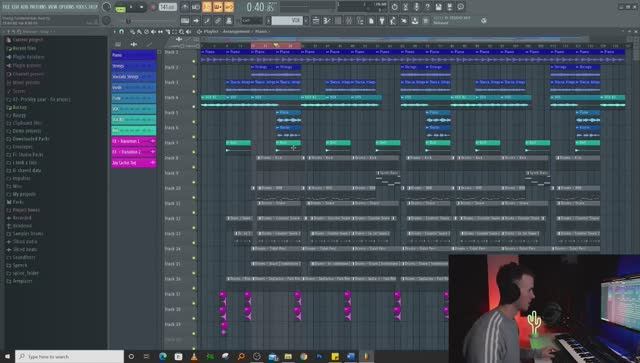The height and width of the screenshot is (363, 640).
Task: Open the FILE menu
Action: (6, 7)
